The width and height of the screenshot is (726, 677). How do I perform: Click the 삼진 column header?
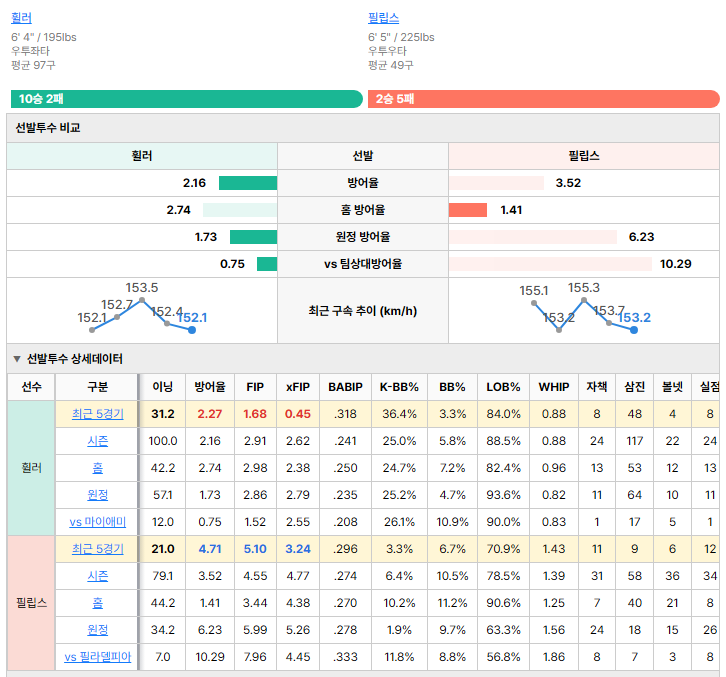tap(634, 387)
